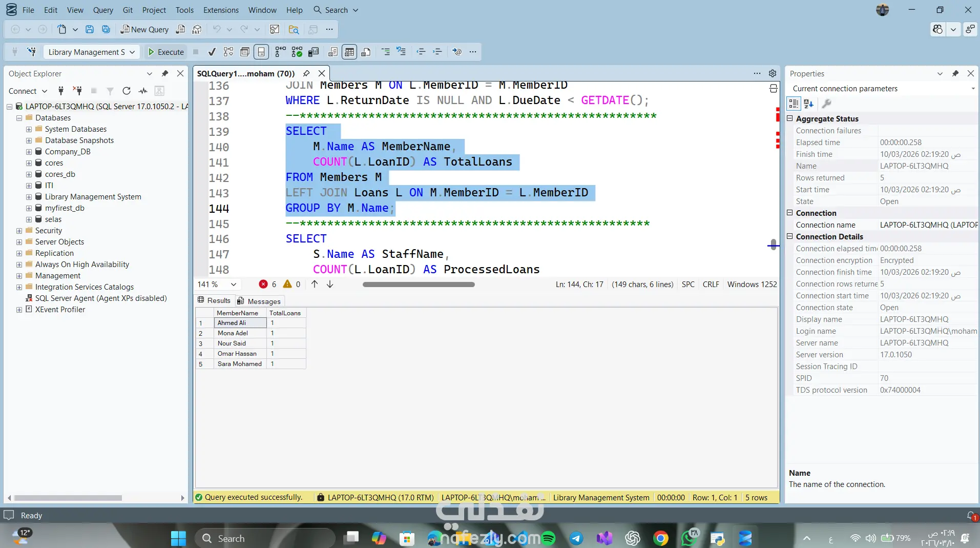Toggle the Categorized view in Properties

(x=794, y=104)
